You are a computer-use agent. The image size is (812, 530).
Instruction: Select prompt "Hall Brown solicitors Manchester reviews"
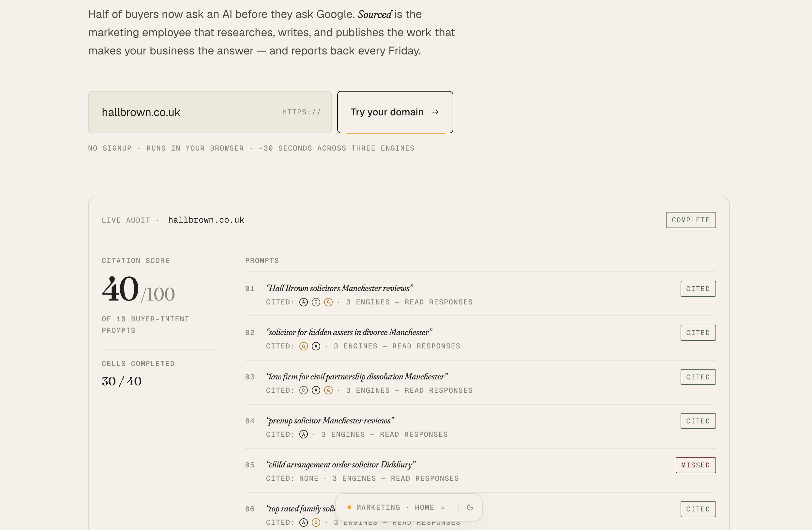pos(339,288)
